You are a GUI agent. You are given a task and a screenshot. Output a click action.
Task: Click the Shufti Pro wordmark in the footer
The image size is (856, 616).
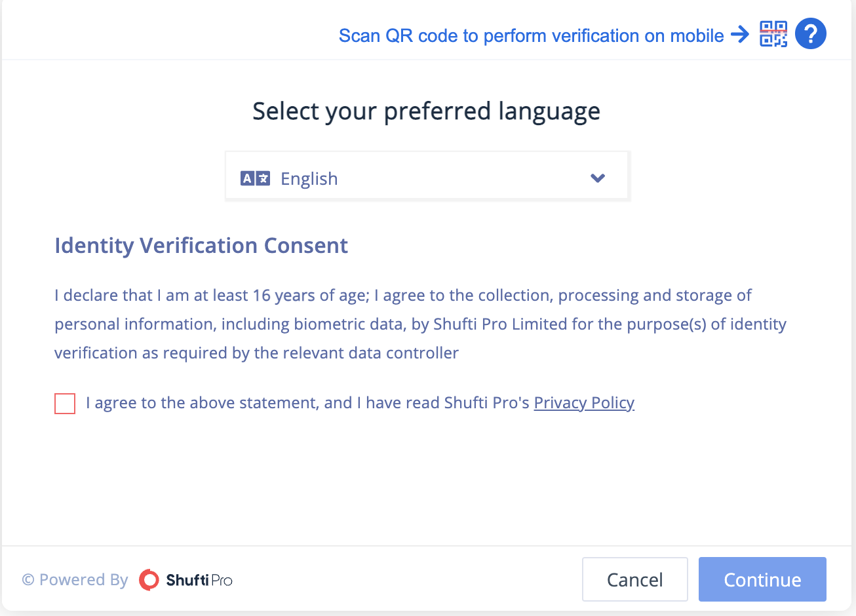199,580
